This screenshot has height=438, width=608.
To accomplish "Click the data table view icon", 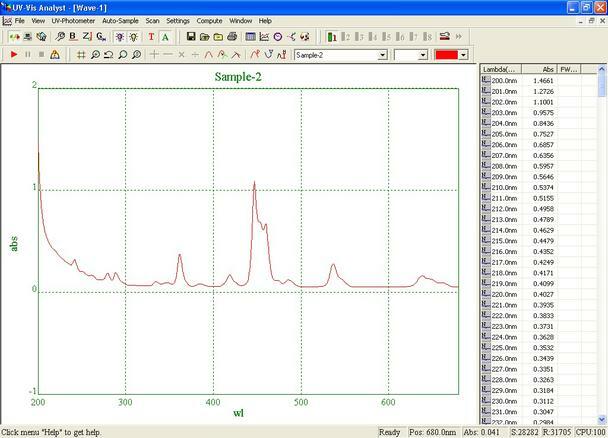I will click(250, 37).
